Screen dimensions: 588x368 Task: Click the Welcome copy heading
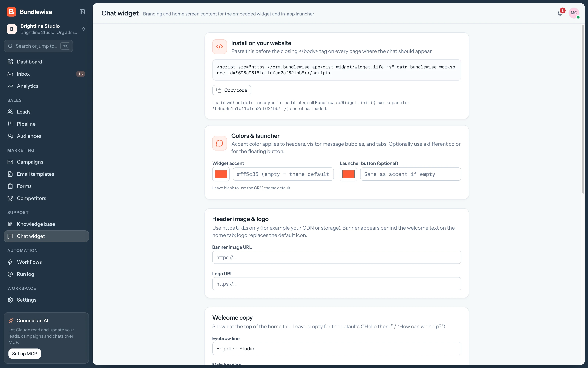(x=232, y=318)
